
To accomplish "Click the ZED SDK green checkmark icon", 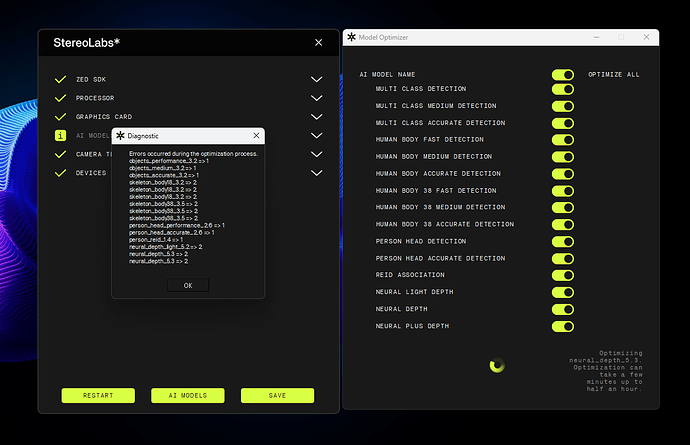I will point(60,79).
